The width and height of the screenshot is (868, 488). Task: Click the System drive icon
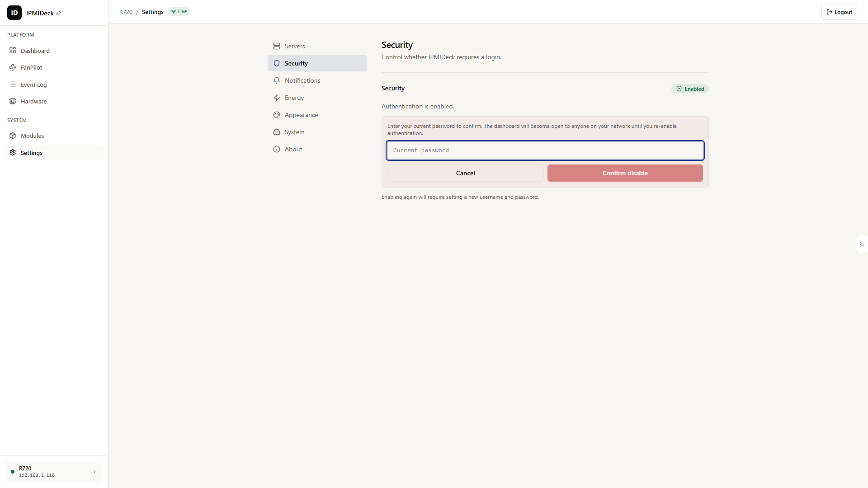pos(277,132)
